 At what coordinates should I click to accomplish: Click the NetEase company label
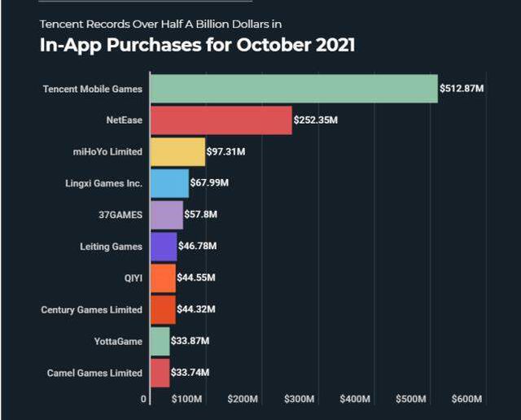[x=125, y=120]
